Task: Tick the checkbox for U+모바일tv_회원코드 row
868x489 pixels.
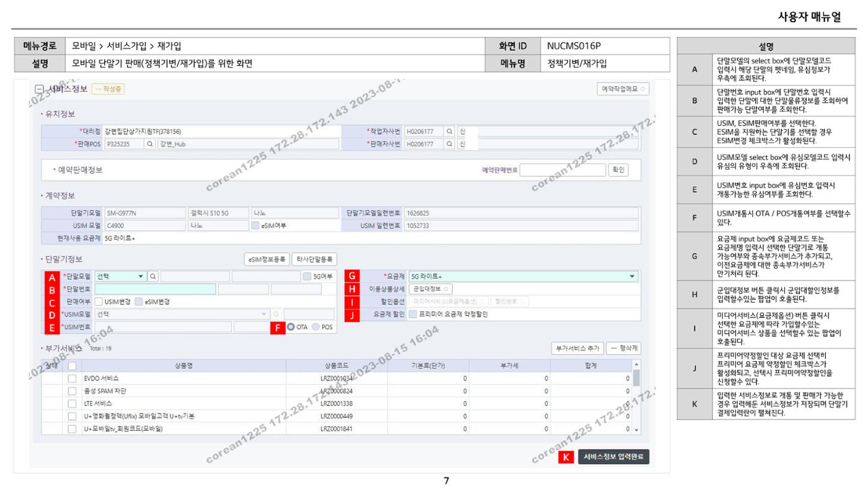Action: (x=72, y=429)
